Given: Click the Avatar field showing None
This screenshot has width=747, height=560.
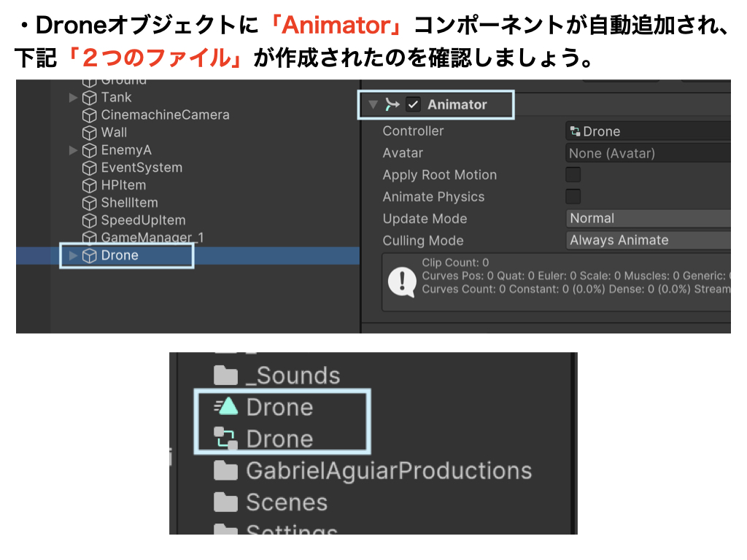Looking at the screenshot, I should tap(648, 153).
